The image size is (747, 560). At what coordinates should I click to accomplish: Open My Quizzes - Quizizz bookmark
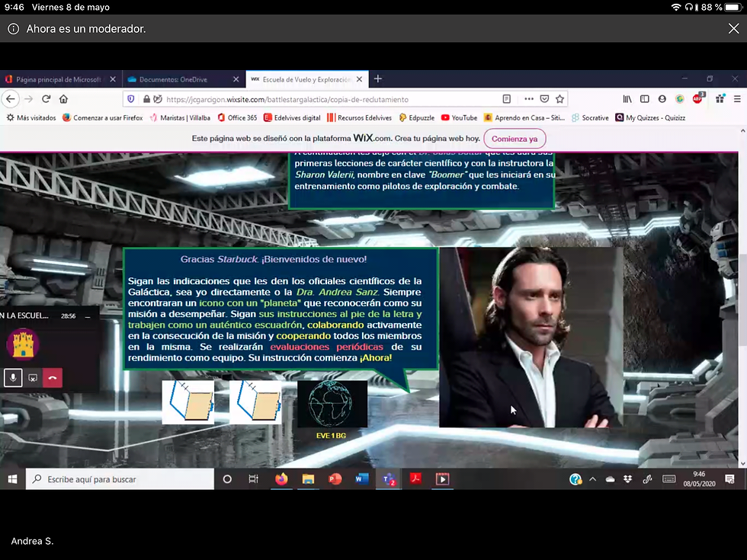650,117
